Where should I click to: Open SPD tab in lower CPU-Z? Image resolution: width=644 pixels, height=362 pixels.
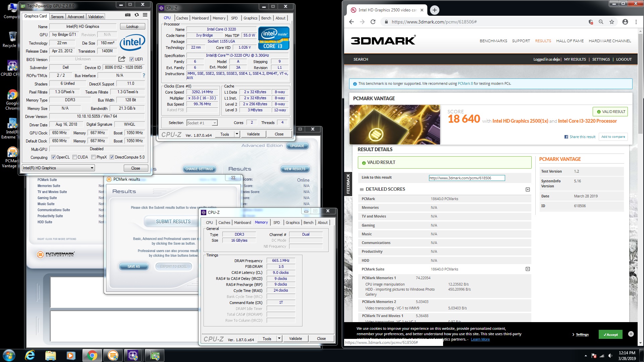coord(277,223)
